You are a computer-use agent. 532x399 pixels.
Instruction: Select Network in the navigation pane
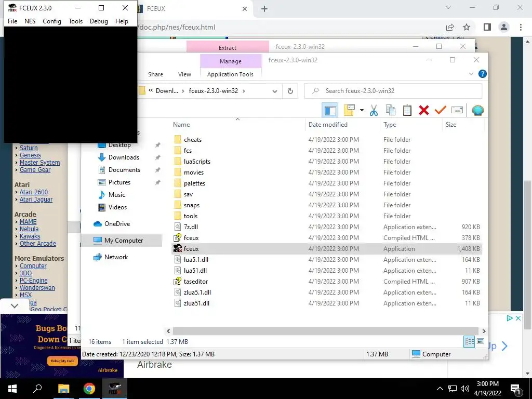(x=116, y=257)
